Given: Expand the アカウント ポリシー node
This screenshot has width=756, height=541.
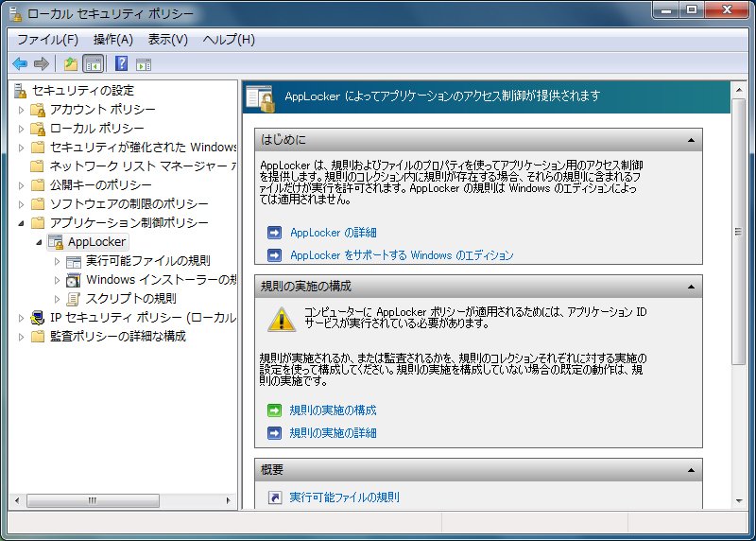Looking at the screenshot, I should [21, 110].
